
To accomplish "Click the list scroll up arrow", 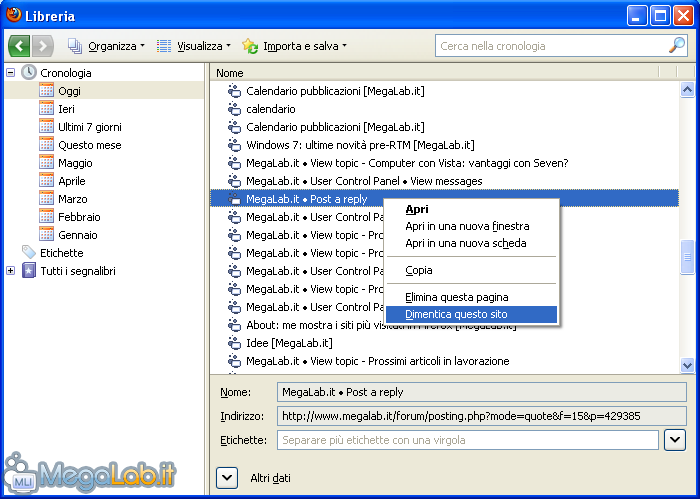I will pyautogui.click(x=687, y=90).
